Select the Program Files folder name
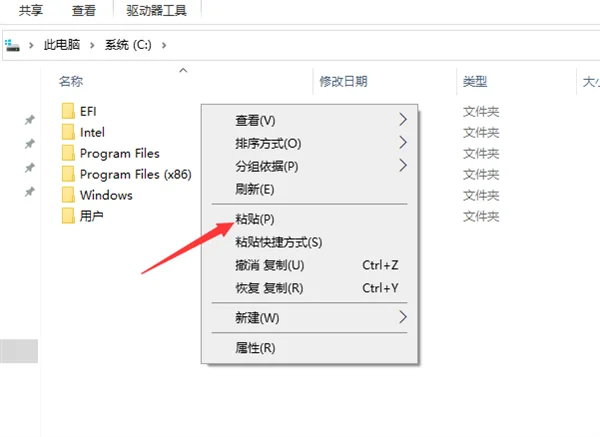 (x=120, y=153)
